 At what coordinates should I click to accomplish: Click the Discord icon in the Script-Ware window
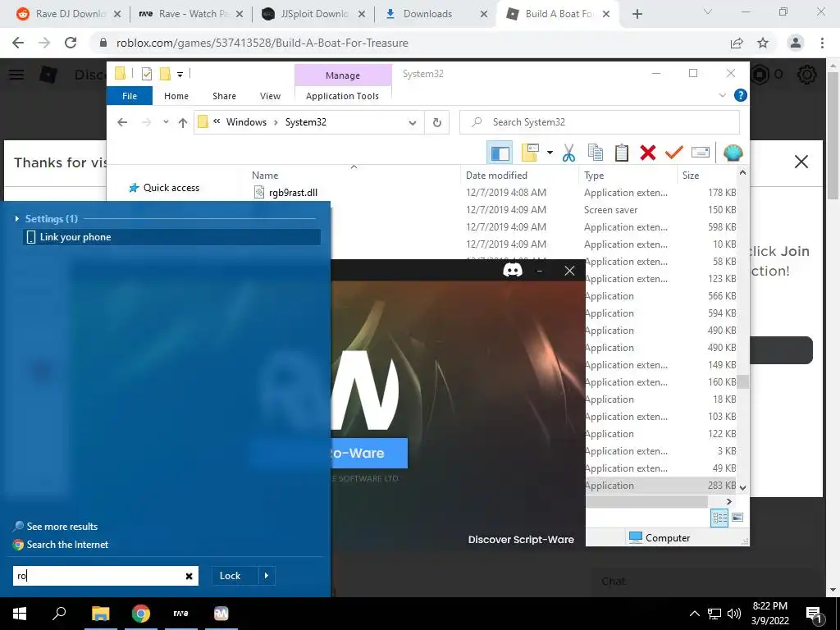click(512, 270)
